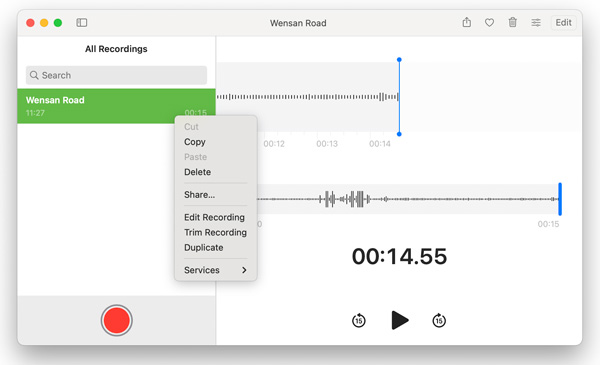
Task: Click the blue marker in overview waveform
Action: (560, 199)
